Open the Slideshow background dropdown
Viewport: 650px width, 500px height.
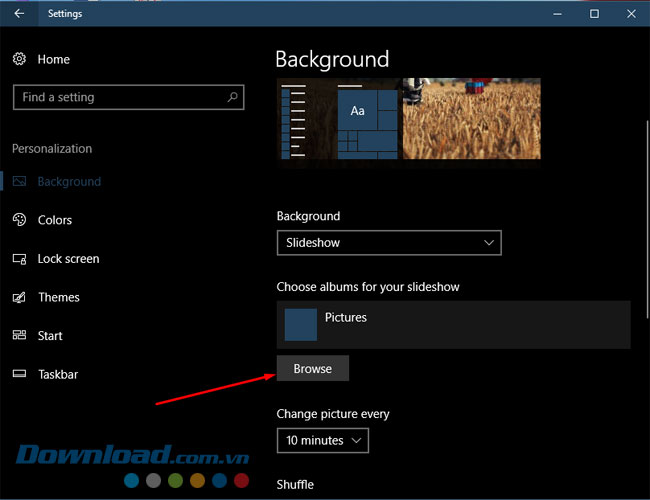(x=388, y=243)
